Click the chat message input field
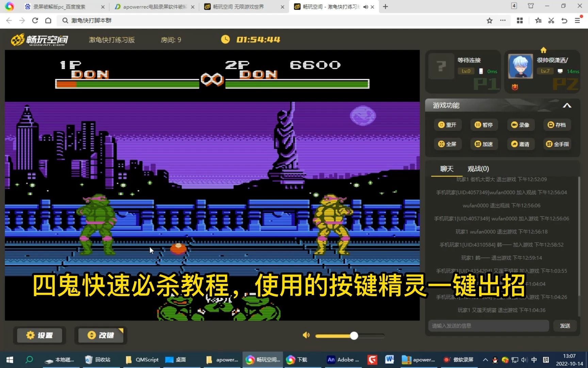The height and width of the screenshot is (368, 588). [x=489, y=326]
